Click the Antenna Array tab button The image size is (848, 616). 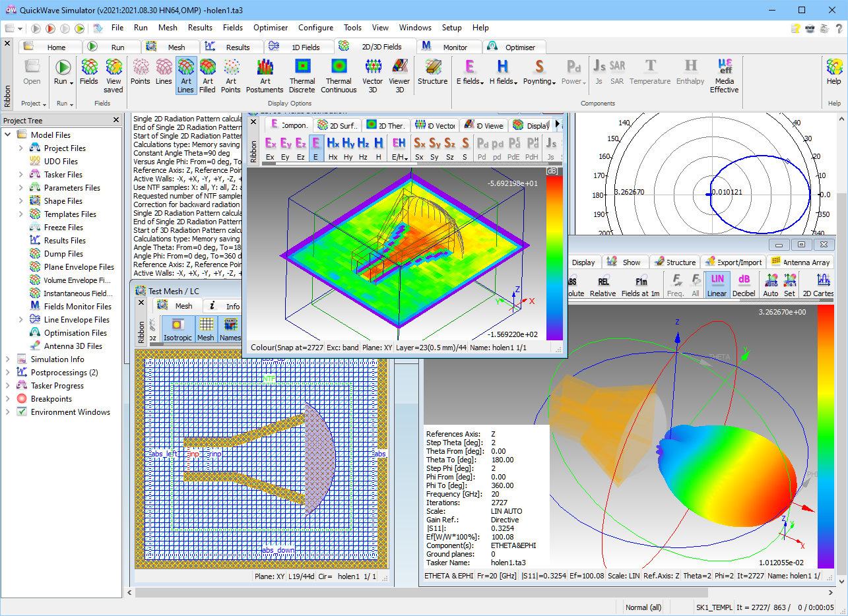click(x=800, y=262)
